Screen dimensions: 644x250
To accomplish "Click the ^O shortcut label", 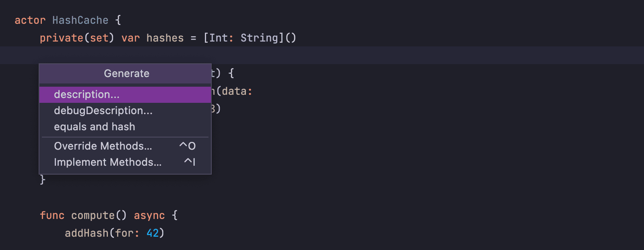I will (188, 146).
